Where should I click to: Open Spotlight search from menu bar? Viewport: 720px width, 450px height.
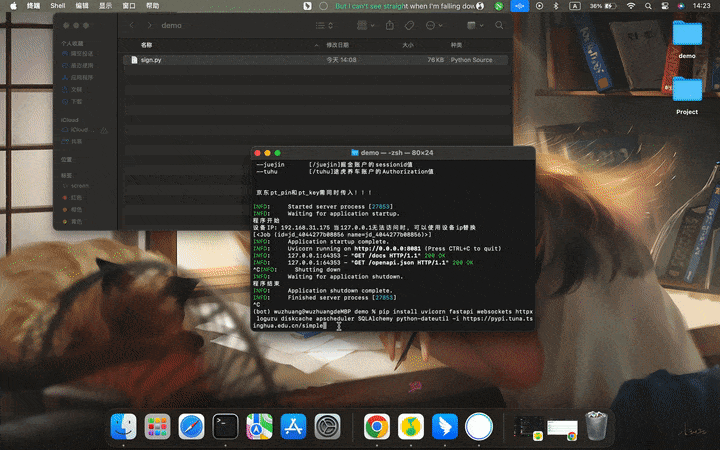click(x=648, y=6)
